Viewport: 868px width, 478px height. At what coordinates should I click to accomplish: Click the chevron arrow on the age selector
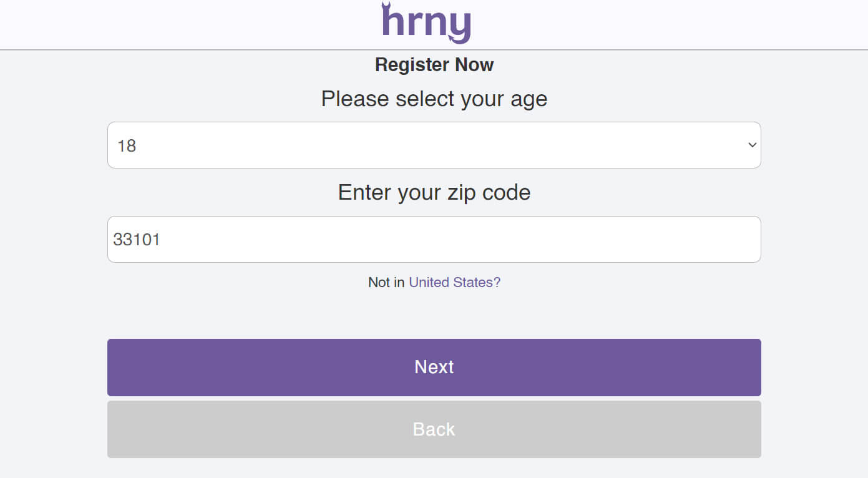[x=752, y=145]
